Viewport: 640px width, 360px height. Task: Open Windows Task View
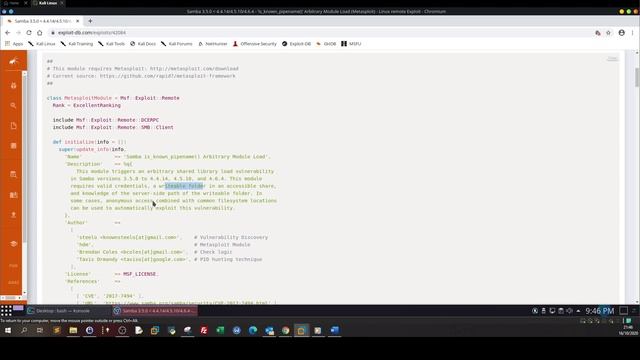tap(40, 330)
